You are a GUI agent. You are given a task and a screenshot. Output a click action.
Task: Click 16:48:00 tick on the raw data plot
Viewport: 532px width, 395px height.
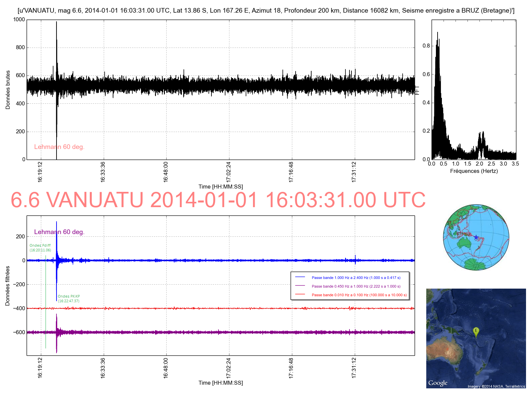pyautogui.click(x=166, y=172)
